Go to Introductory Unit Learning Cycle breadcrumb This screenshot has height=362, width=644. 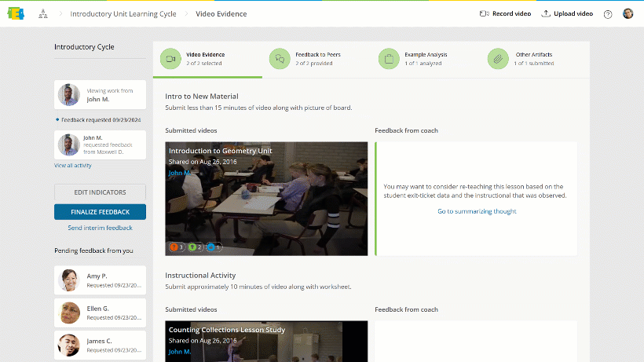pos(123,14)
